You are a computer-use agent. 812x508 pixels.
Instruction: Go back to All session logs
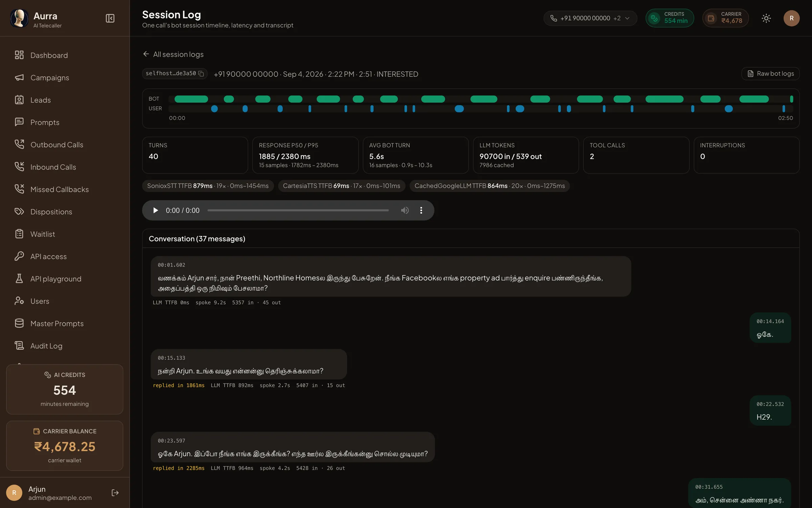(173, 54)
